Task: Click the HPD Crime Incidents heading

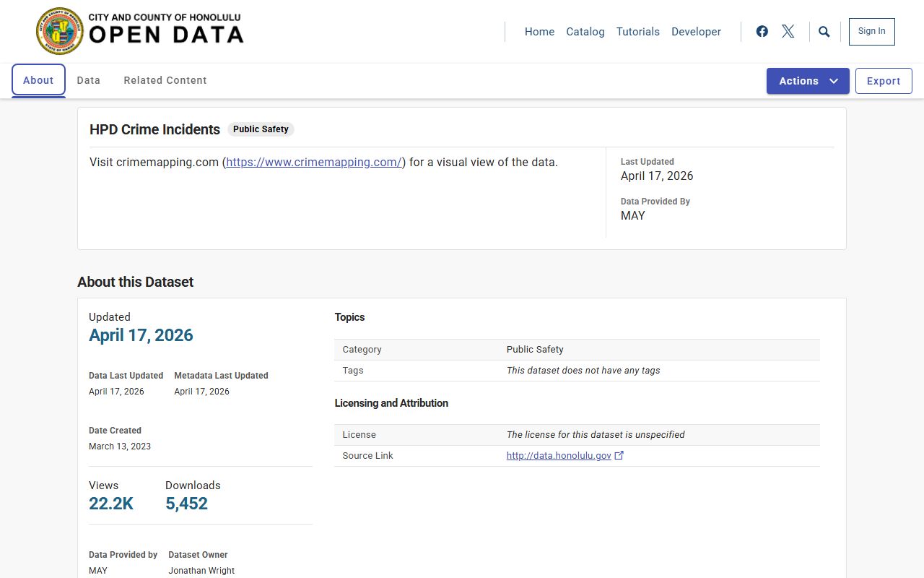Action: (154, 129)
